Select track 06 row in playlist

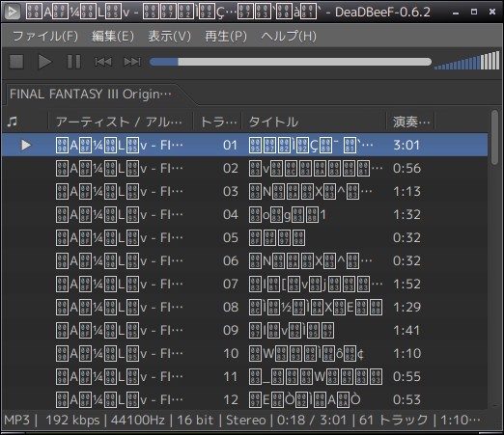pyautogui.click(x=244, y=260)
